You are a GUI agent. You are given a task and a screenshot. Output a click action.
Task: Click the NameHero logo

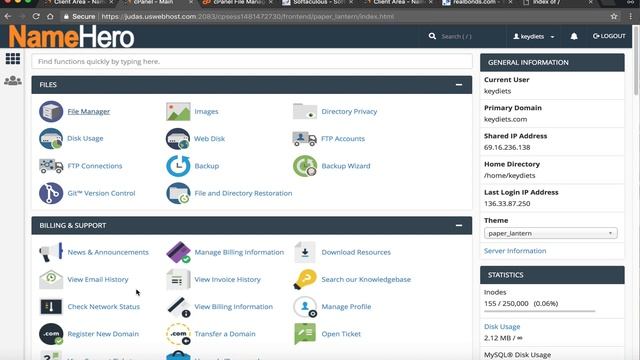[71, 37]
